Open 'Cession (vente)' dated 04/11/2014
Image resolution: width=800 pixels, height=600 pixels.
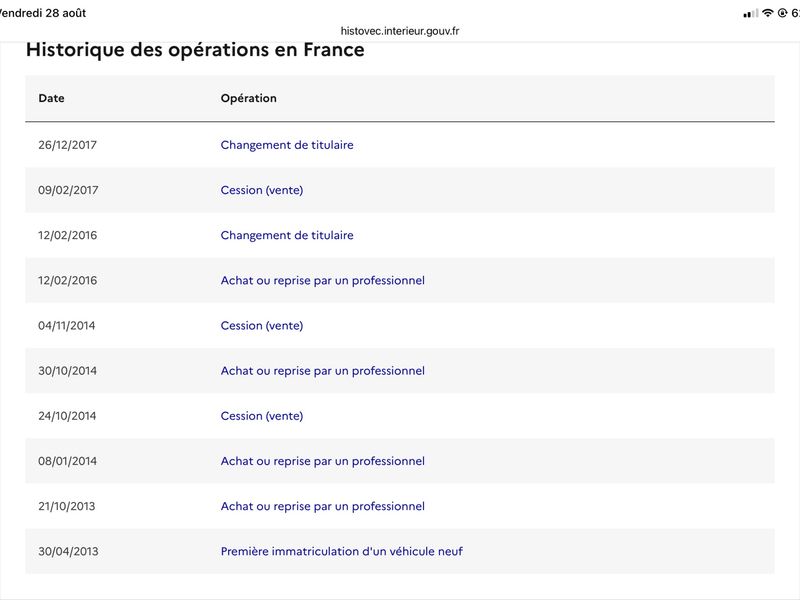click(x=262, y=326)
